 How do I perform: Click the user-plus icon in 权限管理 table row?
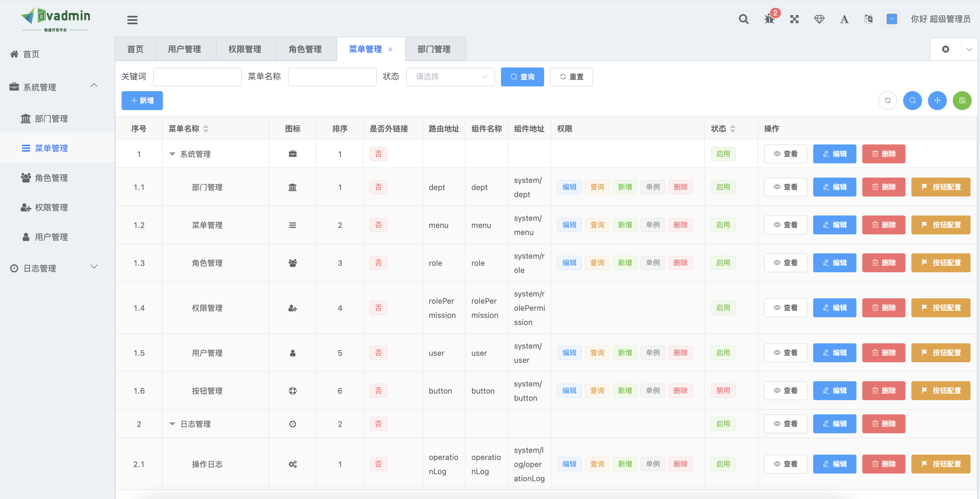point(292,308)
